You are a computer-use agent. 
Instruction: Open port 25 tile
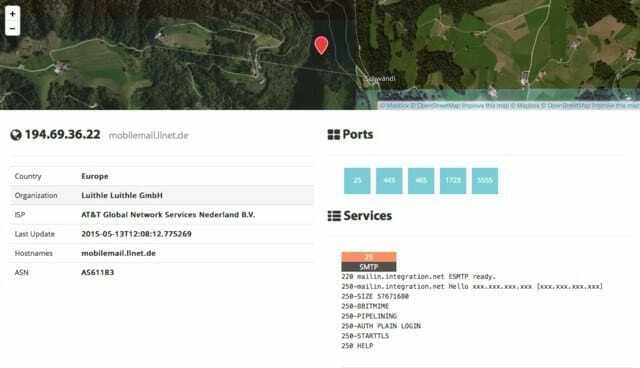tap(357, 181)
